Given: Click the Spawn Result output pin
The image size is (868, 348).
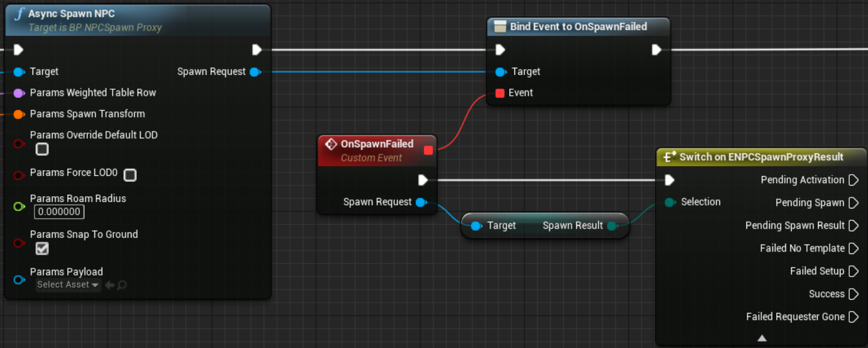Looking at the screenshot, I should pyautogui.click(x=611, y=226).
